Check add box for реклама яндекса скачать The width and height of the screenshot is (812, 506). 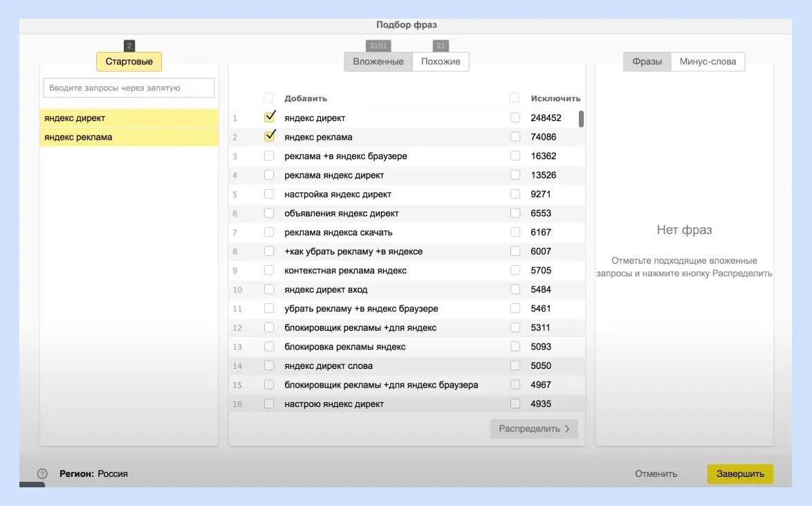pos(269,233)
